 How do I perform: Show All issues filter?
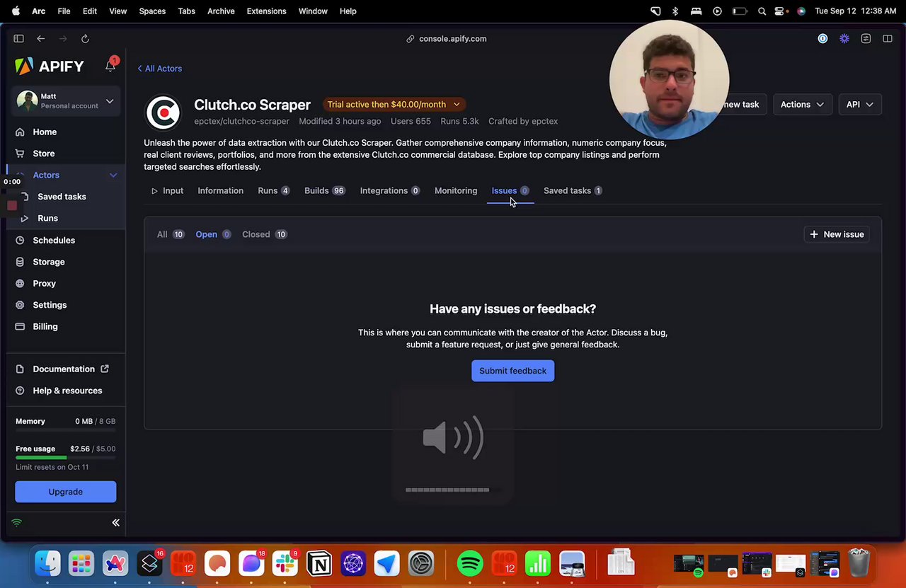point(170,234)
